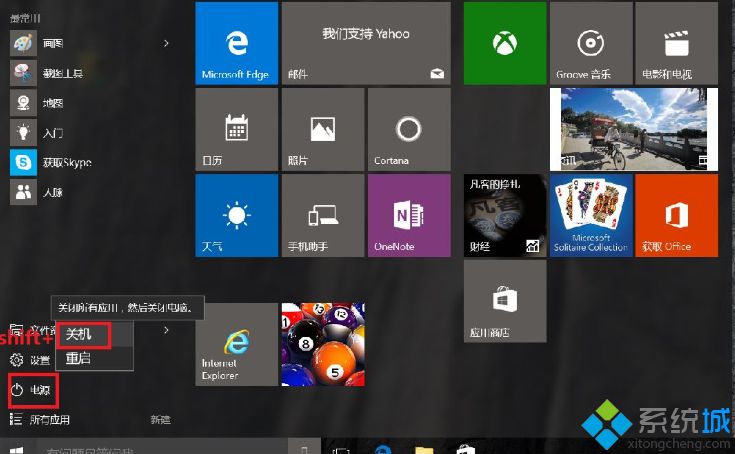Image resolution: width=735 pixels, height=454 pixels.
Task: Click the taskbar search box
Action: click(162, 448)
